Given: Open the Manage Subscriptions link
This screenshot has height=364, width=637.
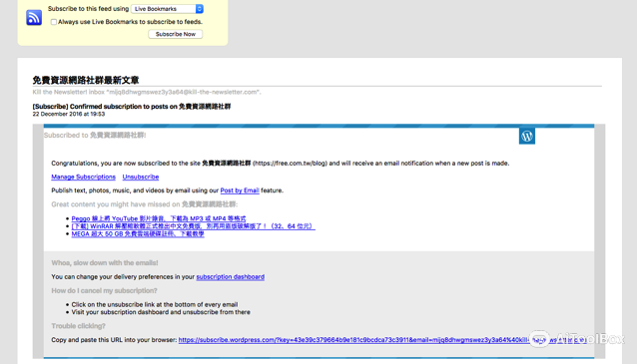Looking at the screenshot, I should [83, 177].
